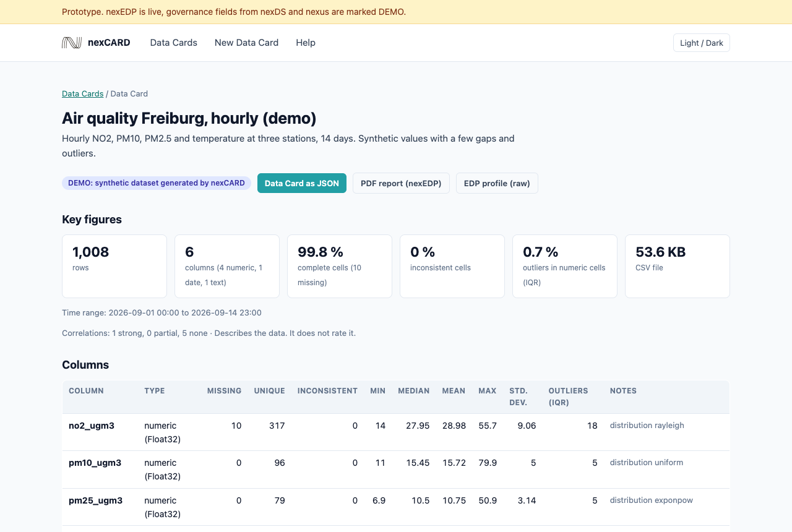
Task: Click the 99.8 % complete cells figure
Action: pos(340,266)
